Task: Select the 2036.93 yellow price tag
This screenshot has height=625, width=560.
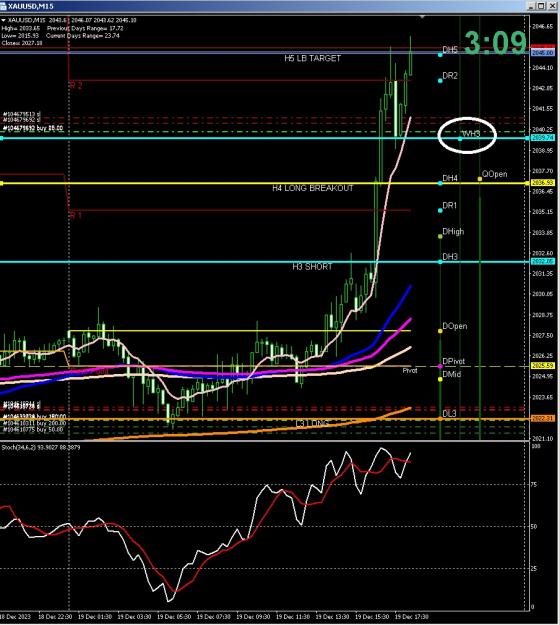Action: pyautogui.click(x=542, y=183)
